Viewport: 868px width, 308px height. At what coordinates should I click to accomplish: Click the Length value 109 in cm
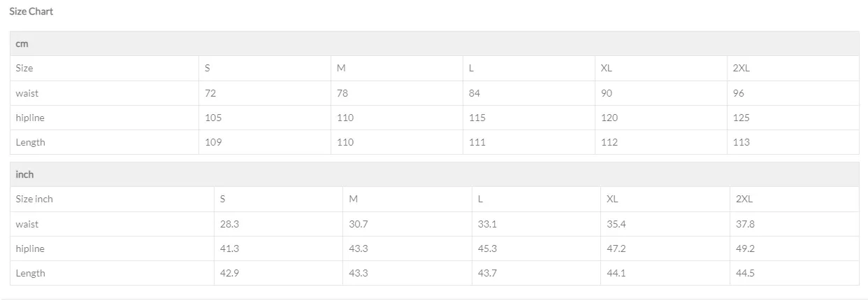pos(213,142)
